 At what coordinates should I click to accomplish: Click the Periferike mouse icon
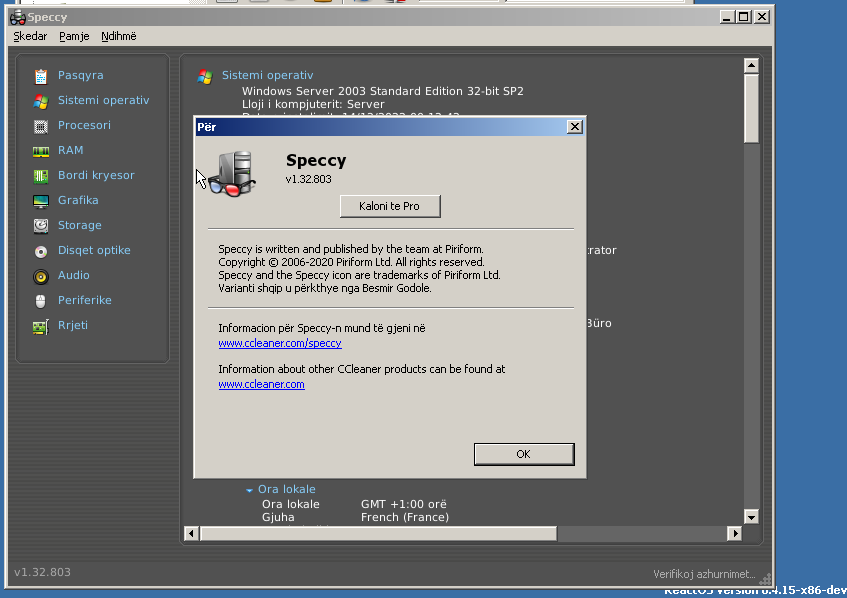pos(41,301)
